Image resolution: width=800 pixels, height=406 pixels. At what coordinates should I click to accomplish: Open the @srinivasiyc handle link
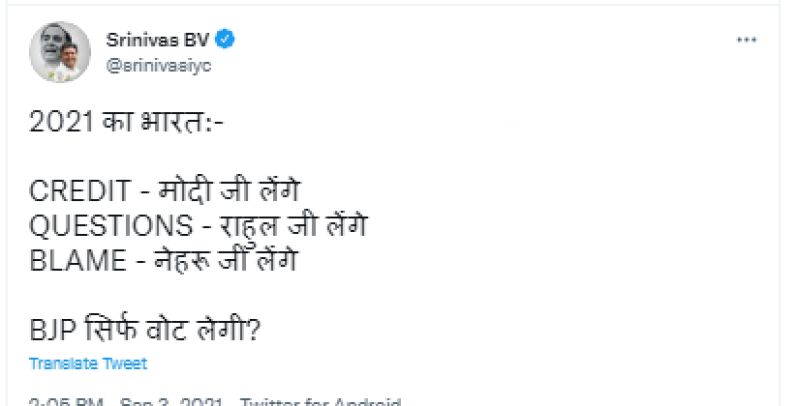coord(158,62)
